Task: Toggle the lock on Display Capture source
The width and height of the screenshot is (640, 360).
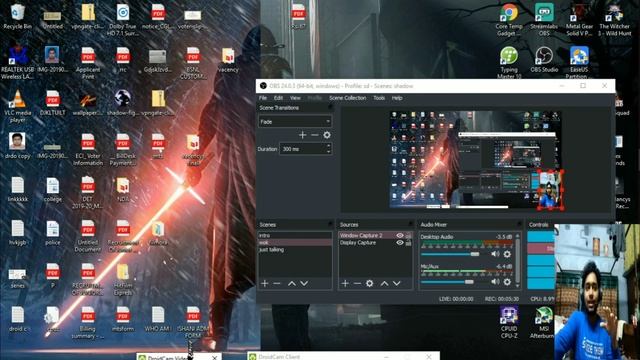Action: click(x=409, y=242)
